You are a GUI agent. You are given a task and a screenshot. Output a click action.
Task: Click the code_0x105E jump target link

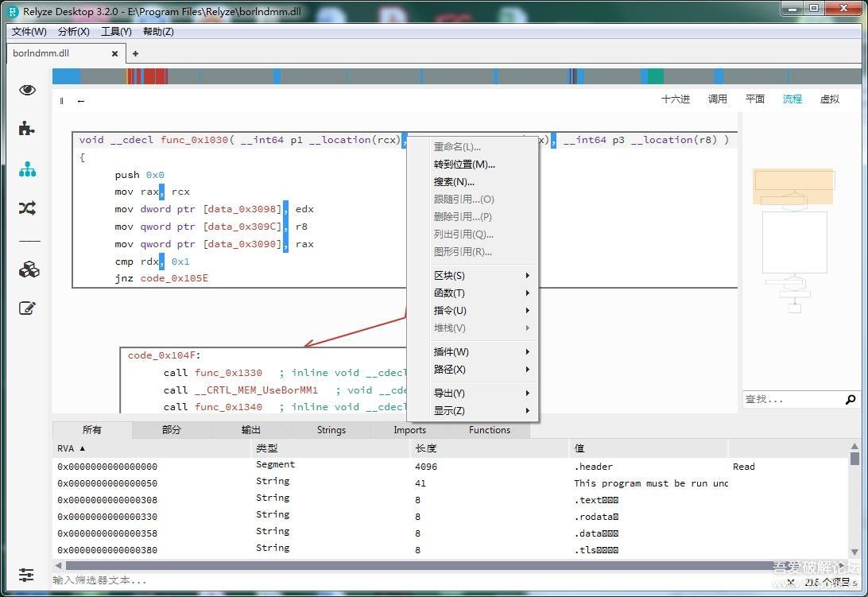click(x=174, y=278)
